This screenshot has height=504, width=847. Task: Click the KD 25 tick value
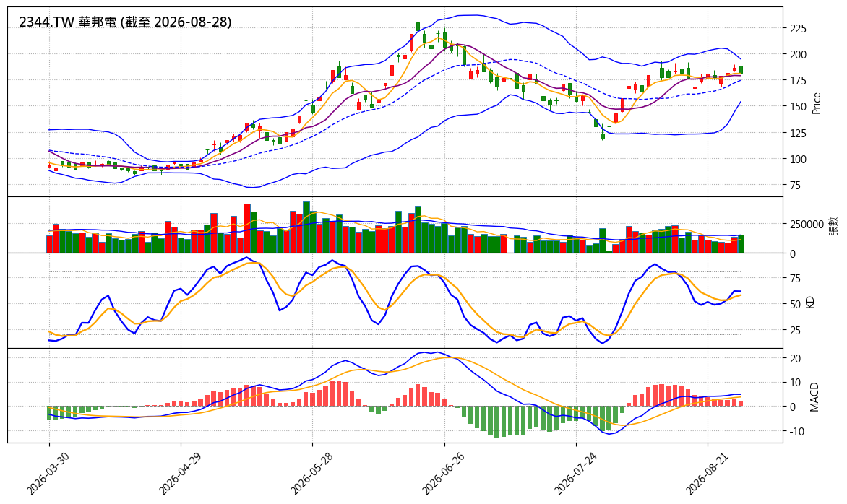pos(795,330)
